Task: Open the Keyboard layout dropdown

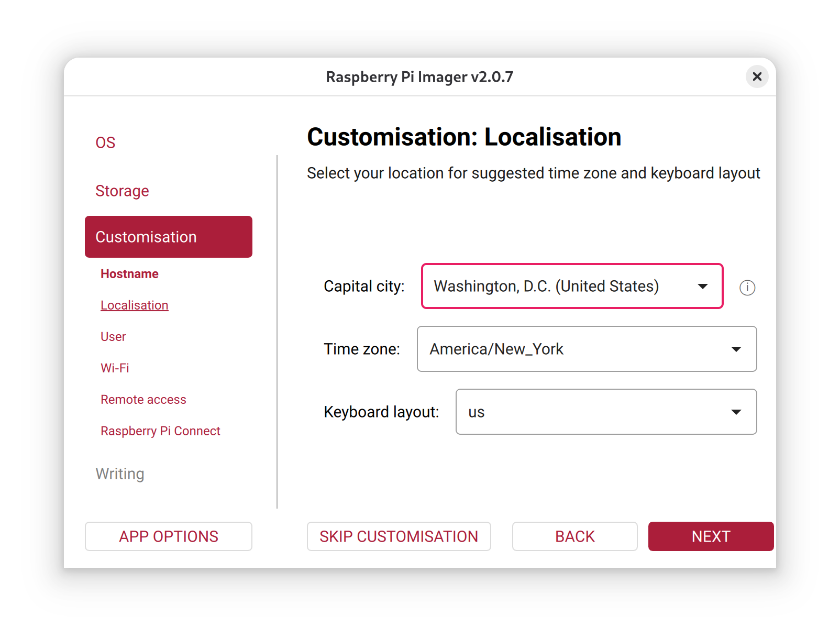Action: pyautogui.click(x=606, y=412)
